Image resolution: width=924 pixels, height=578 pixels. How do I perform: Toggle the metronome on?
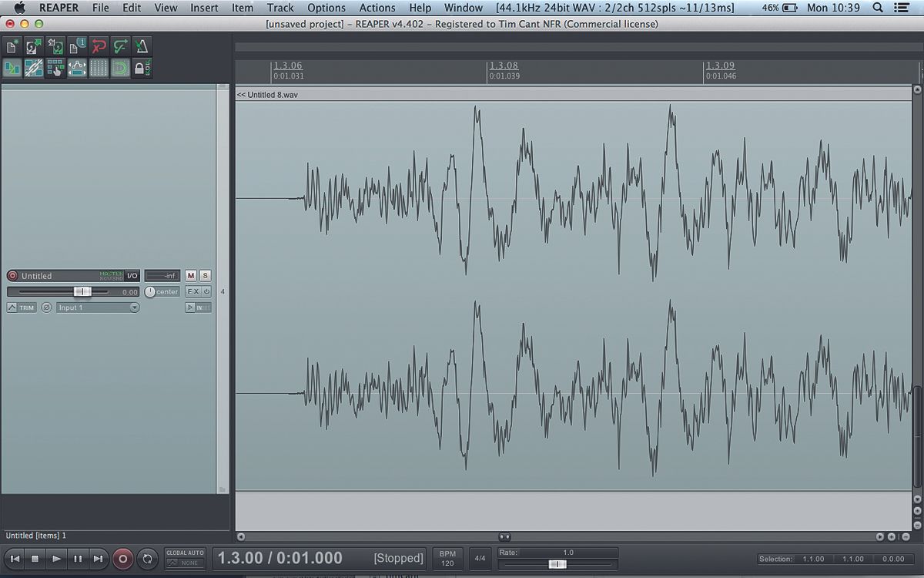coord(141,46)
